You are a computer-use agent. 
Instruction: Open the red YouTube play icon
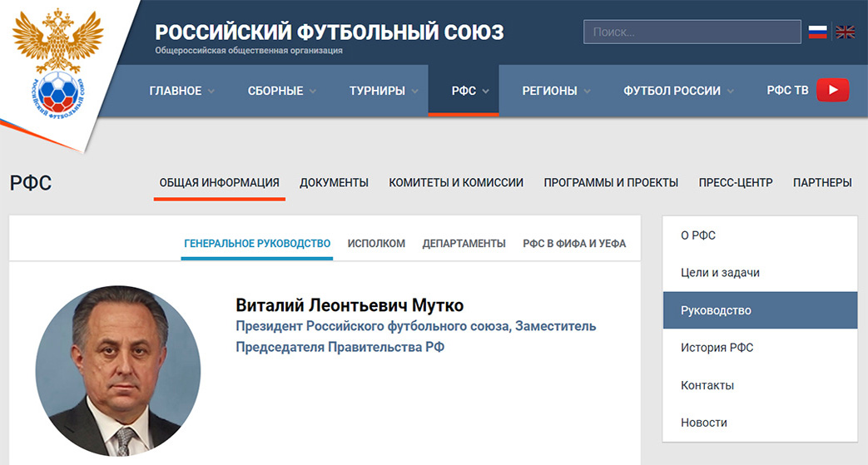point(832,90)
